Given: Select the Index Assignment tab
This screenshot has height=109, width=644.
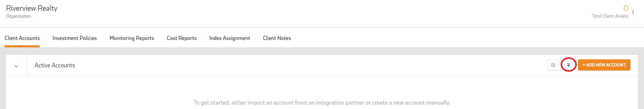Looking at the screenshot, I should [x=230, y=38].
